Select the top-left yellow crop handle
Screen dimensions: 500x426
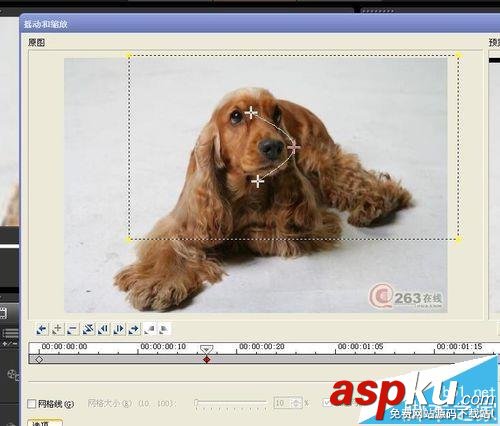pyautogui.click(x=129, y=56)
